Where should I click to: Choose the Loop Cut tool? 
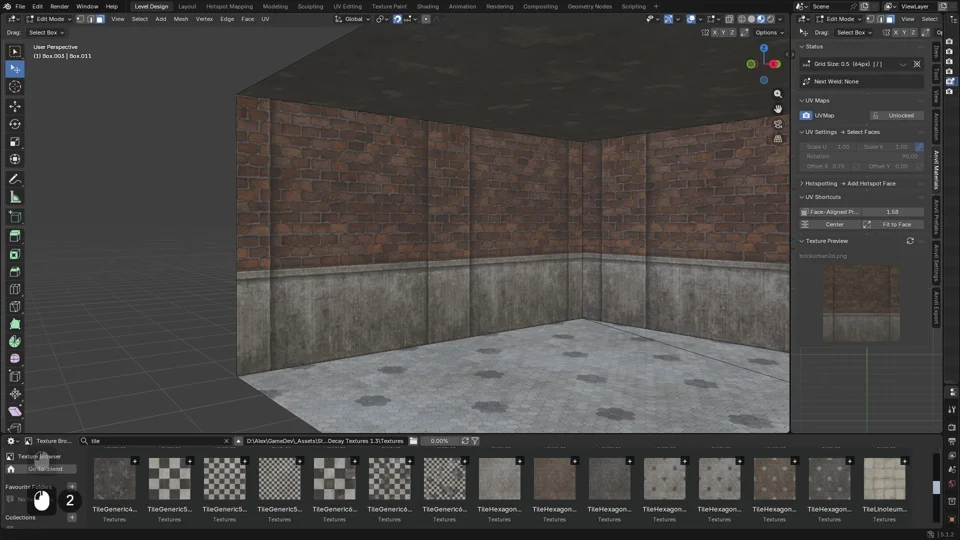point(15,289)
